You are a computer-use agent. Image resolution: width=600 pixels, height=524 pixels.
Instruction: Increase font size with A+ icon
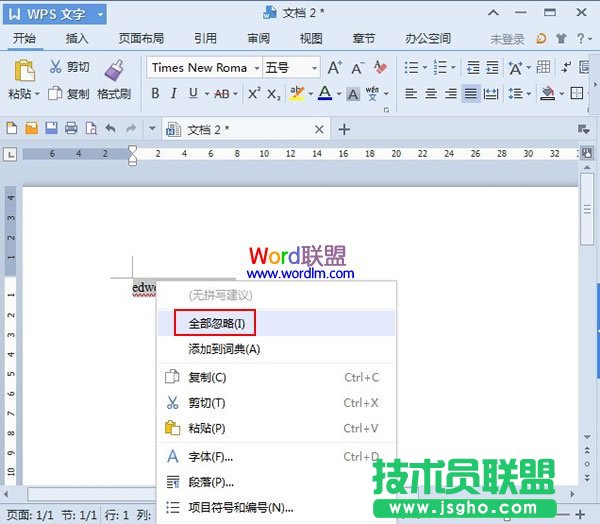(335, 68)
